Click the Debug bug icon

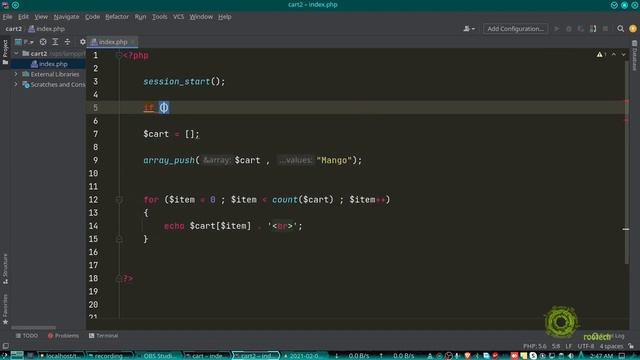click(x=569, y=29)
